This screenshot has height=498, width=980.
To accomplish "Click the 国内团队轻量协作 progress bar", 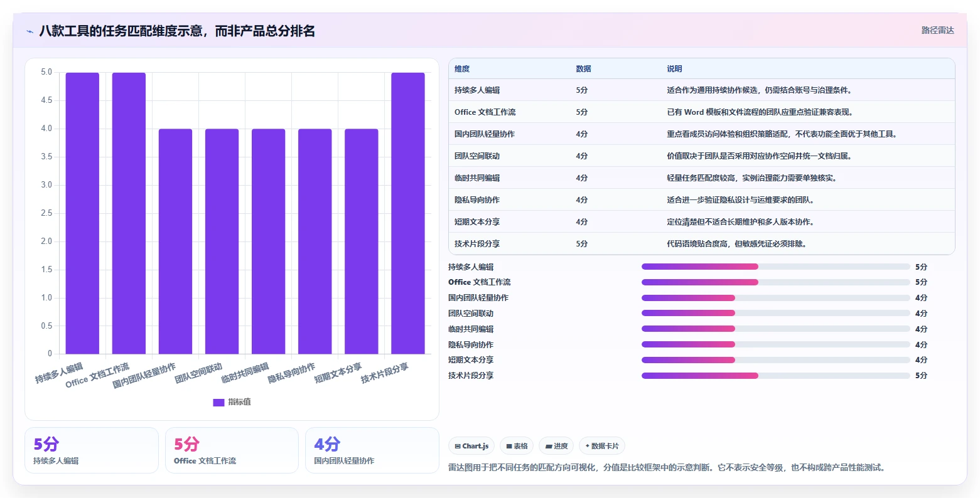I will pyautogui.click(x=775, y=298).
